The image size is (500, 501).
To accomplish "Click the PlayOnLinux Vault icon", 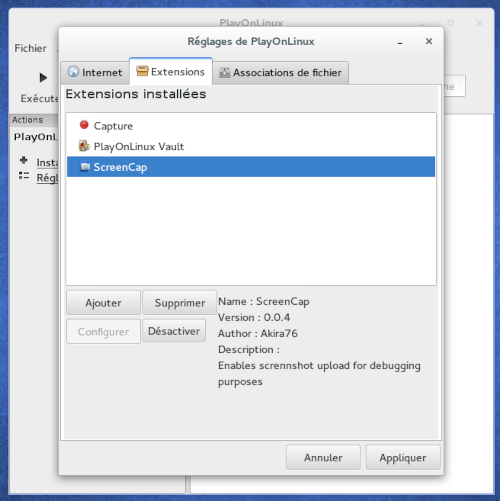I will click(x=84, y=146).
